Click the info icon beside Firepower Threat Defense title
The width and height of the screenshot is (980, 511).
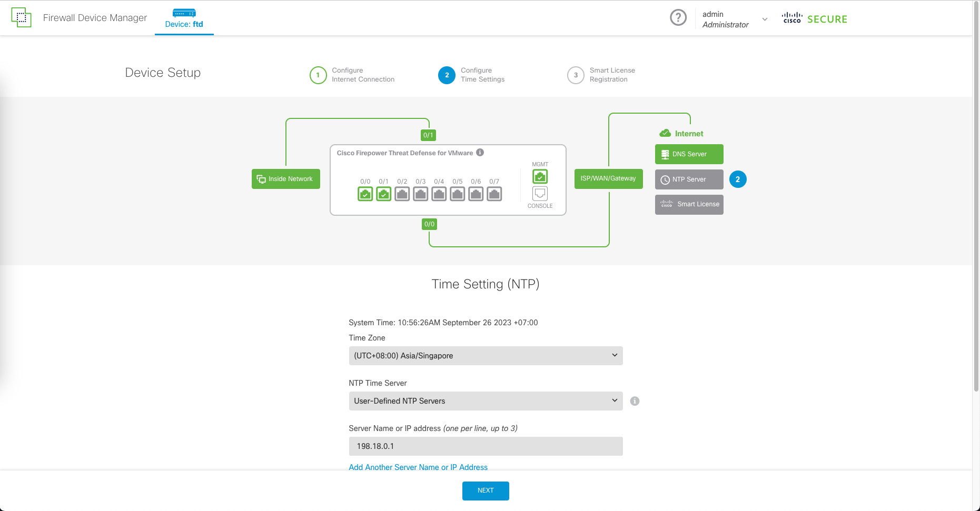point(480,153)
